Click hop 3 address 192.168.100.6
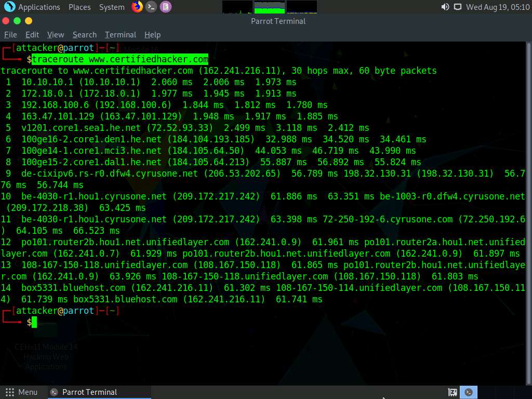Image resolution: width=532 pixels, height=399 pixels. [55, 105]
